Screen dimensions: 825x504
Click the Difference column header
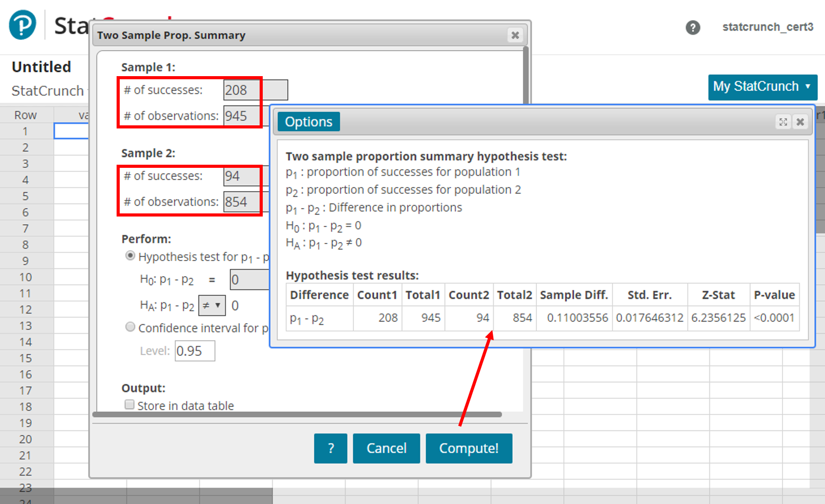click(x=319, y=295)
